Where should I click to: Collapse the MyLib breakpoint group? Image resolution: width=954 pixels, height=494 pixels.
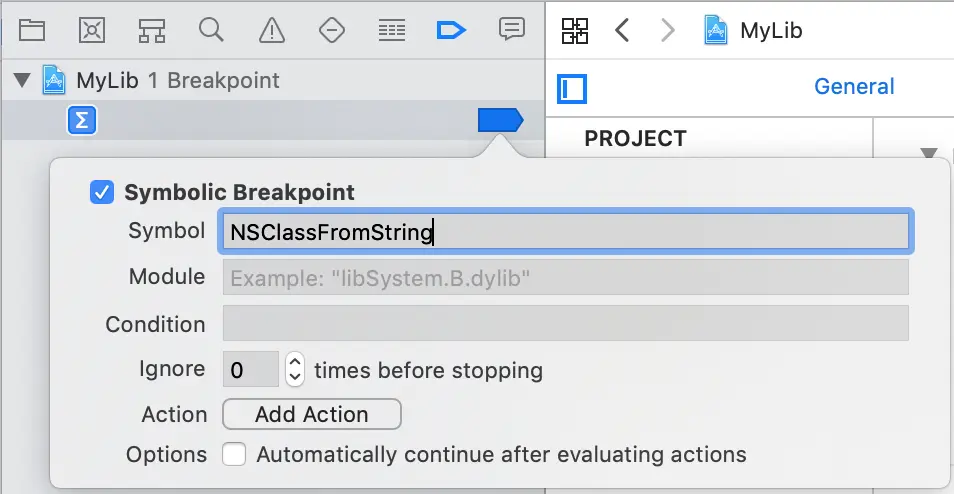click(23, 80)
